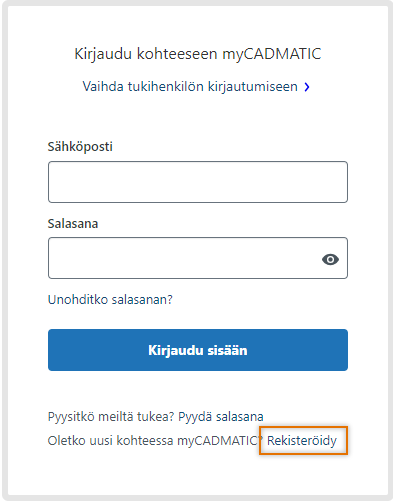The image size is (393, 502).
Task: Click the word sisään on the blue button
Action: [x=227, y=350]
